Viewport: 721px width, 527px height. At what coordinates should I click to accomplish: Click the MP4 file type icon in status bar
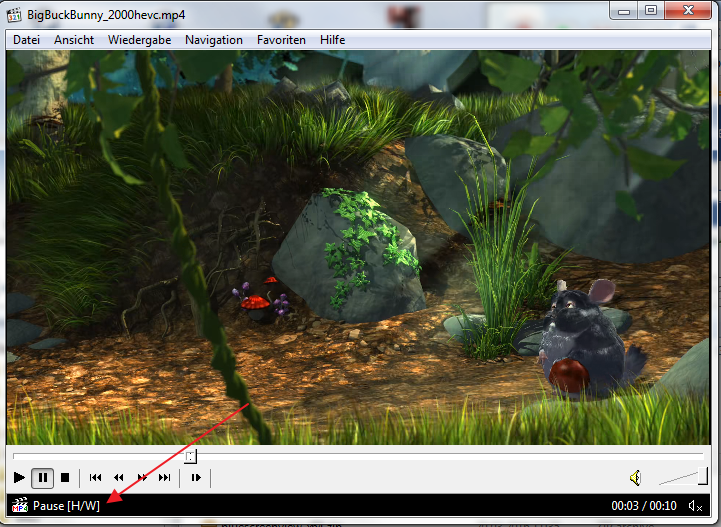[20, 505]
